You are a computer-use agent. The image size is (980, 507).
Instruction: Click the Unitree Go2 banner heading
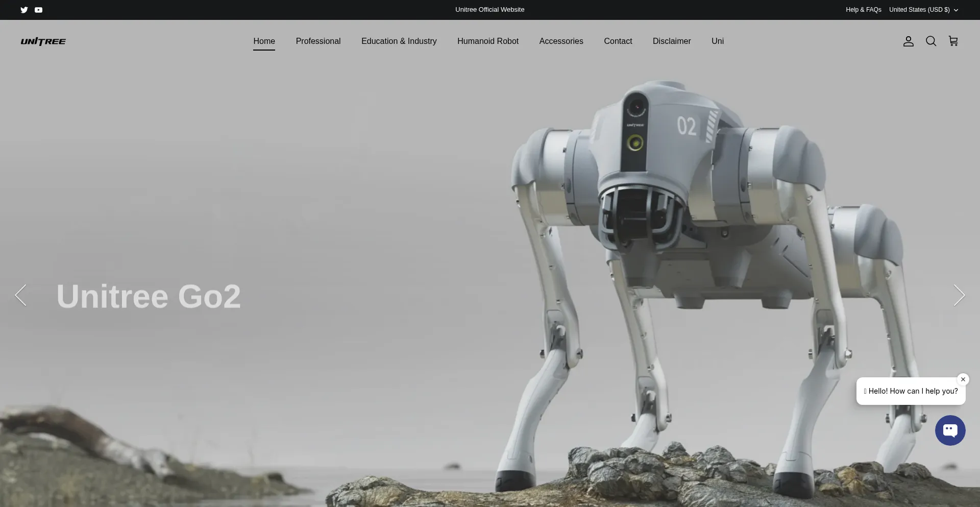[148, 296]
